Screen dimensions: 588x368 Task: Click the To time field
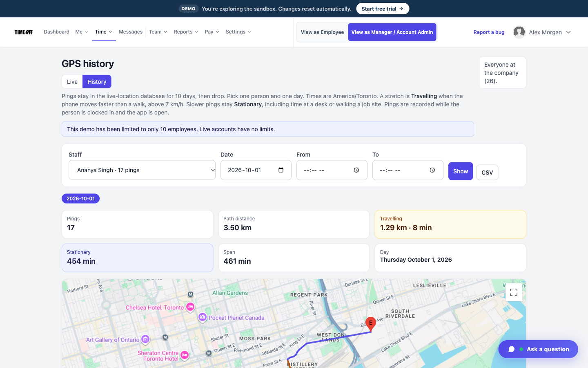(x=408, y=170)
